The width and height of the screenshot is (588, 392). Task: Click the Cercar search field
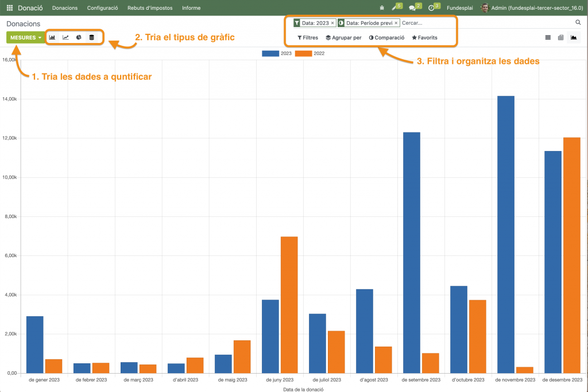[425, 23]
